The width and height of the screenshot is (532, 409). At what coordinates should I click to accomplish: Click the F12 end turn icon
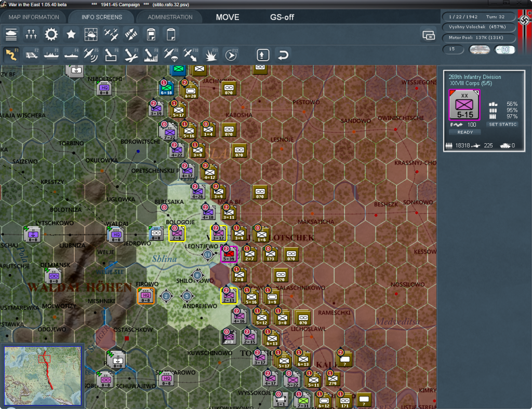[231, 54]
